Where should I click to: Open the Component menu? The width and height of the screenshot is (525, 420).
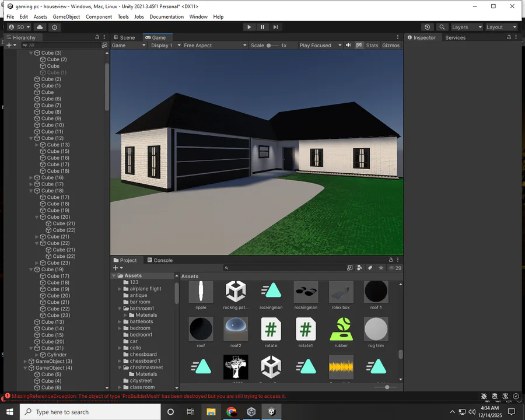(99, 17)
